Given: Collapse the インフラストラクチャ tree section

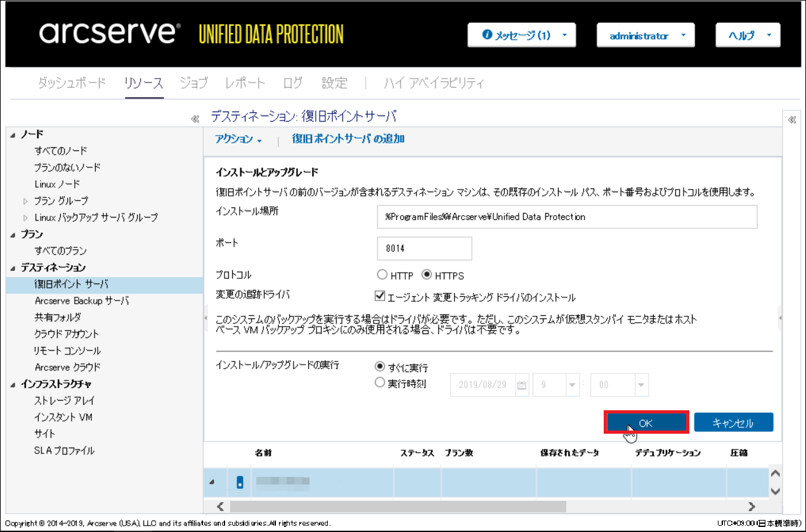Looking at the screenshot, I should click(x=14, y=384).
